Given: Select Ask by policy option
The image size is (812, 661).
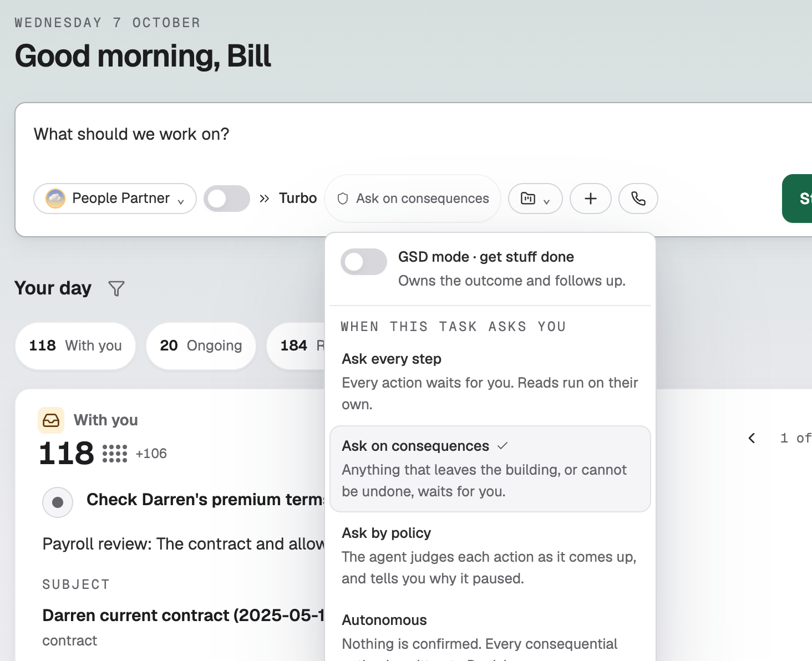Looking at the screenshot, I should [490, 556].
